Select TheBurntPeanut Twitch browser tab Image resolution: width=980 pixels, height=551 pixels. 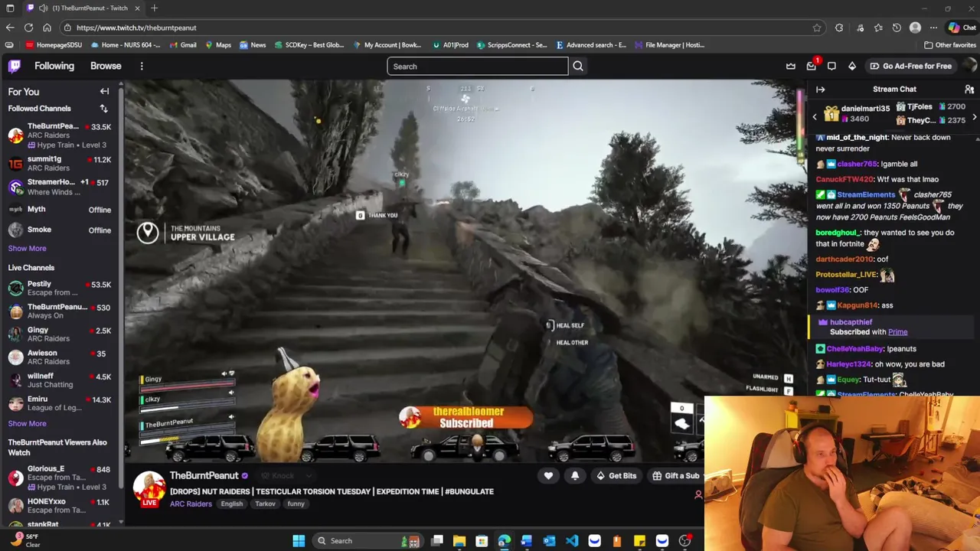(83, 8)
